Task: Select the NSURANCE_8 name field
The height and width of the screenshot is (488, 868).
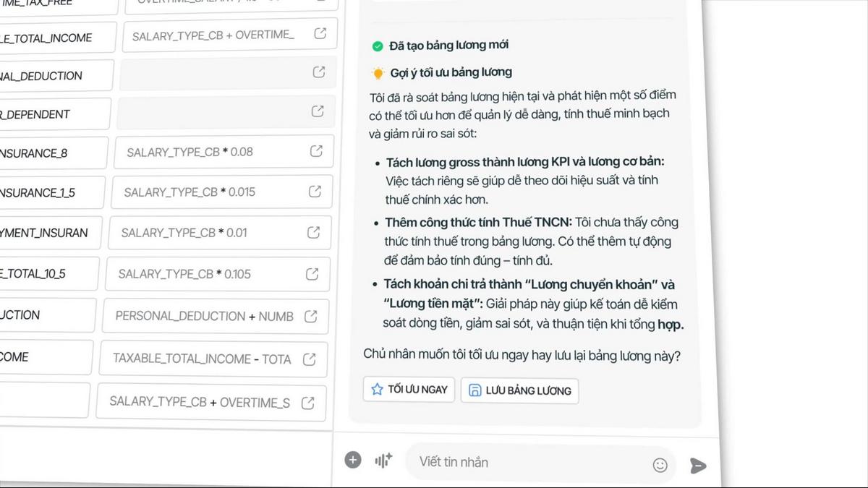Action: click(x=52, y=153)
